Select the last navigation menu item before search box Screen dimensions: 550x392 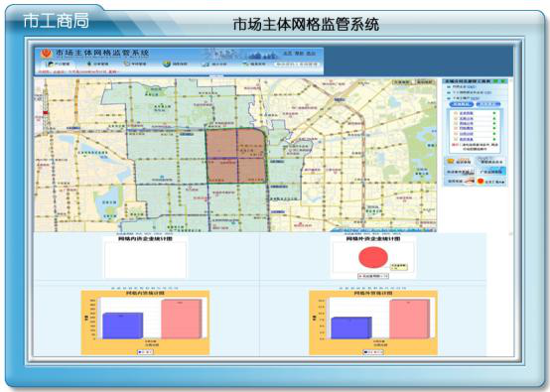tap(254, 65)
